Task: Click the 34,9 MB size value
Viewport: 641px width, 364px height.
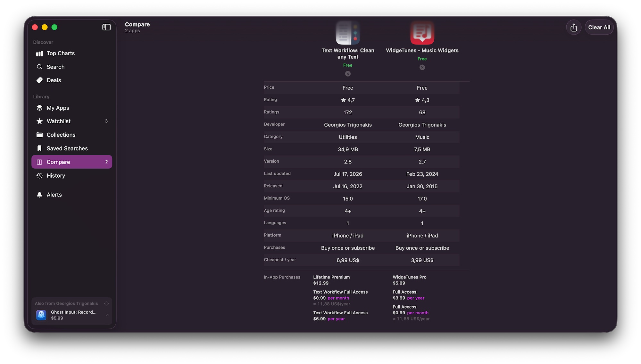Action: [348, 150]
